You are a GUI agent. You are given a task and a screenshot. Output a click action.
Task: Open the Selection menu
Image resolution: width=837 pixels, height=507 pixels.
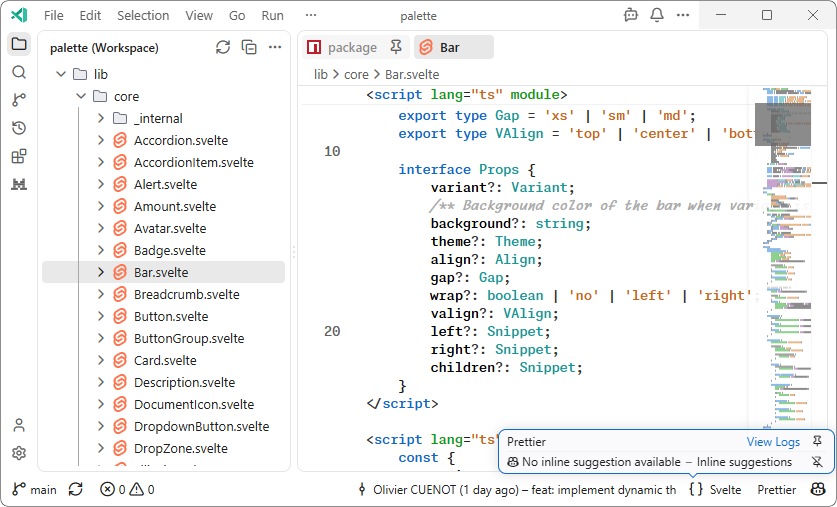143,15
